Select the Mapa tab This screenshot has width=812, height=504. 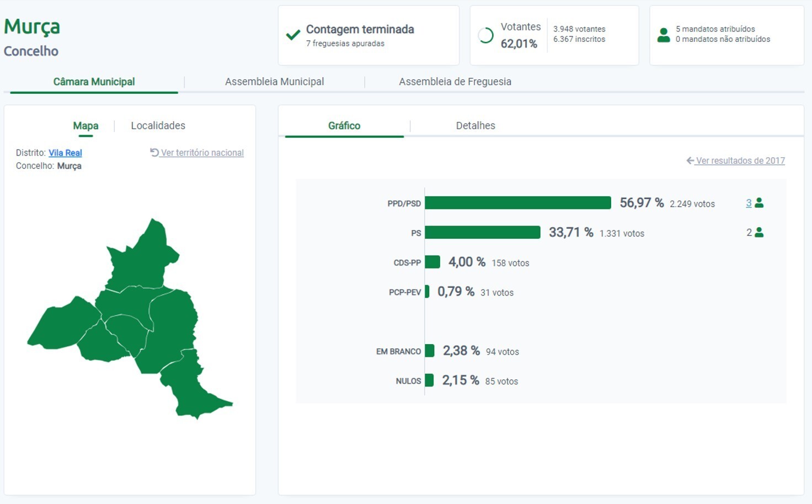coord(86,126)
